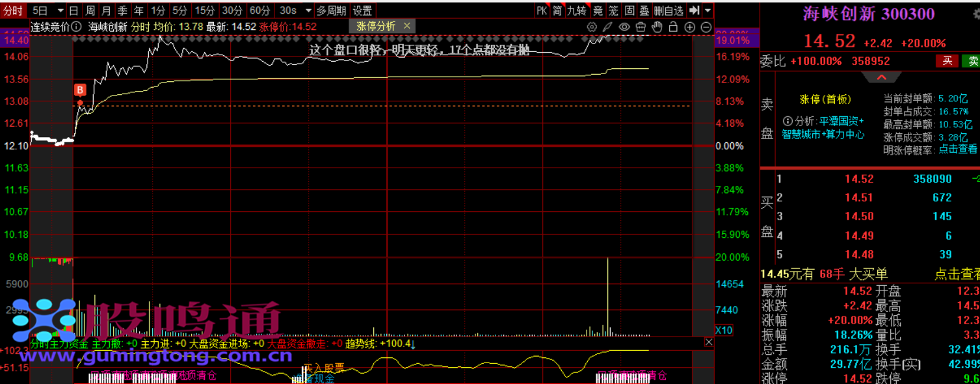Switch to the 分时 intraday tab
This screenshot has height=384, width=980.
[x=13, y=10]
